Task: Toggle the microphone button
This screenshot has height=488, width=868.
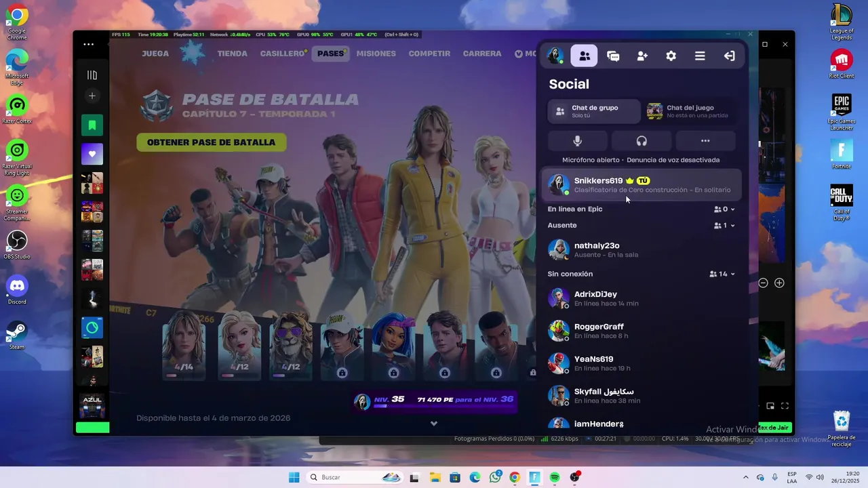Action: pyautogui.click(x=578, y=141)
